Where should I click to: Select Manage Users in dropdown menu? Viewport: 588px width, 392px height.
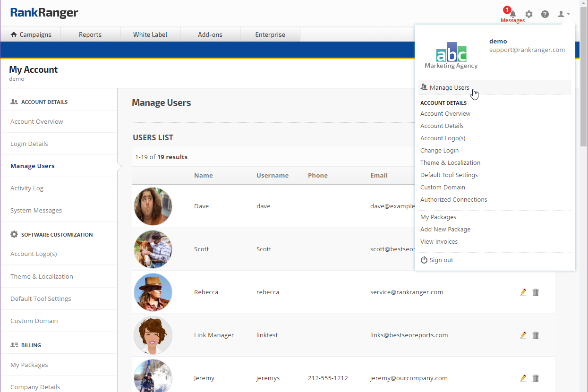[x=449, y=87]
